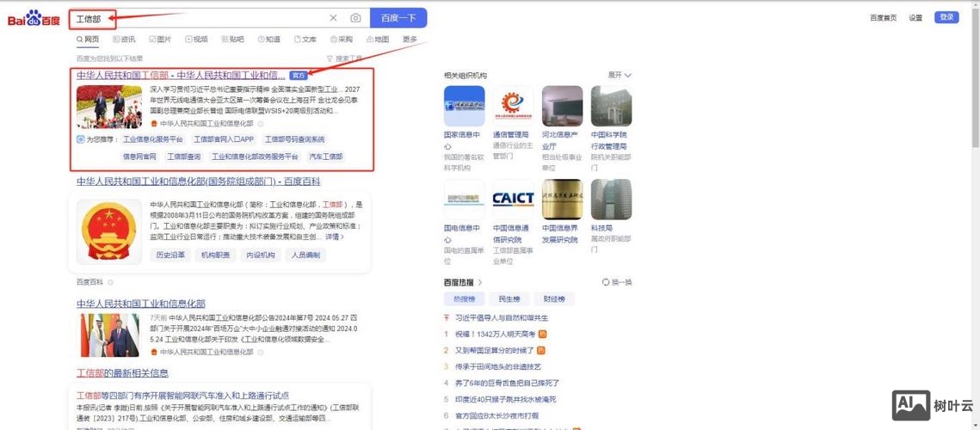Open news on 智能网联汽车准入和上路通行试点
980x430 pixels.
point(182,396)
